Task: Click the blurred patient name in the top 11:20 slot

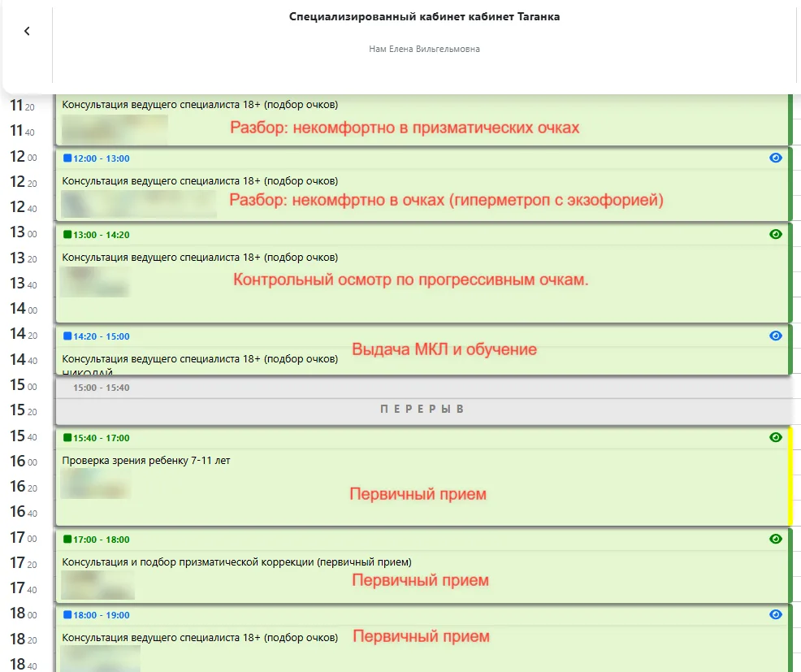Action: [x=115, y=129]
